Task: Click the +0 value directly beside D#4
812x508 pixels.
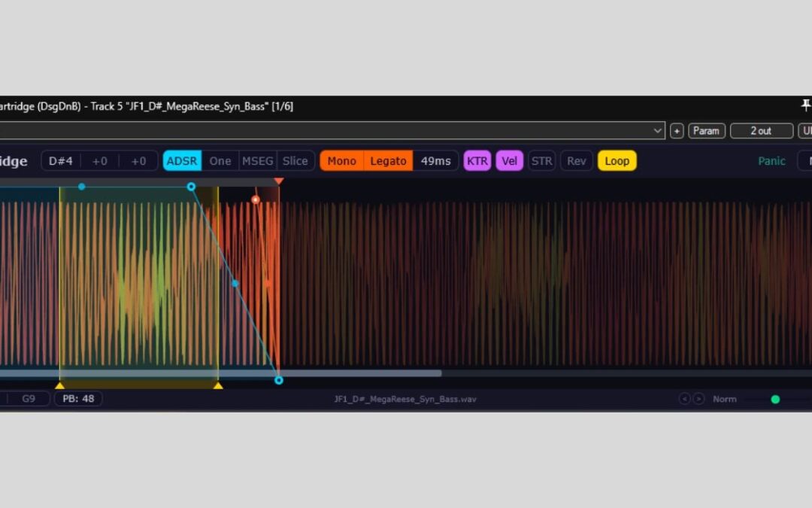Action: pyautogui.click(x=100, y=161)
